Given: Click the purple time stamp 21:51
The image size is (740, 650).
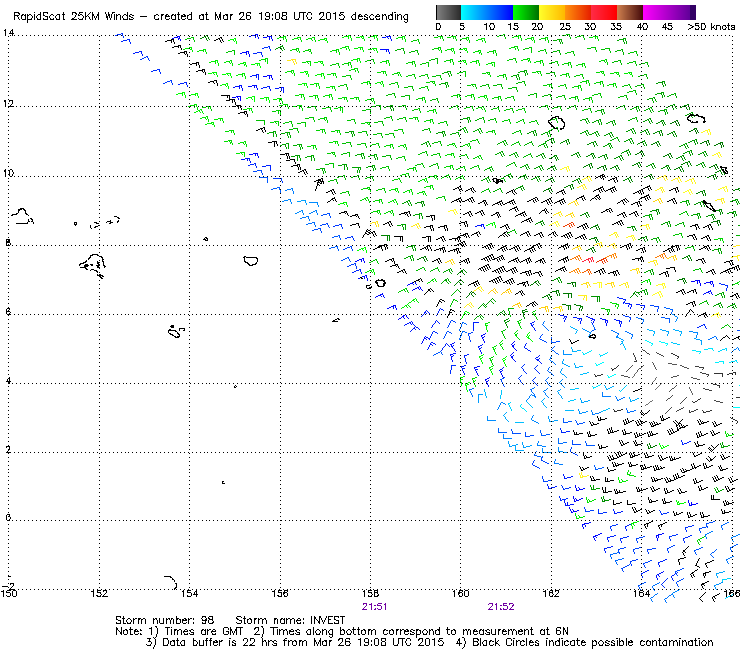Looking at the screenshot, I should point(375,607).
